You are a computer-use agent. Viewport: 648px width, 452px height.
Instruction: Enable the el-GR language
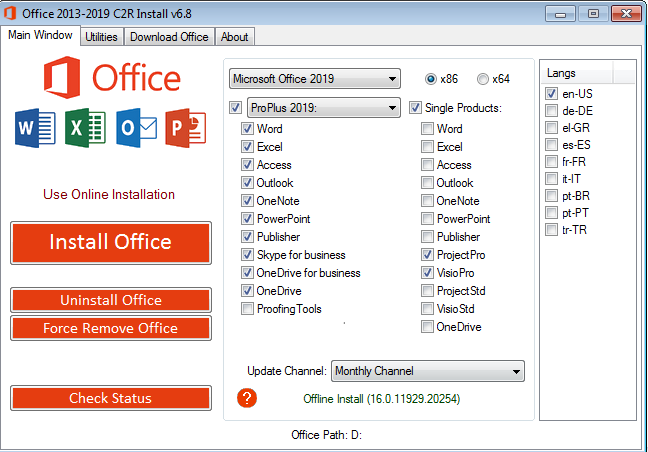coord(551,128)
